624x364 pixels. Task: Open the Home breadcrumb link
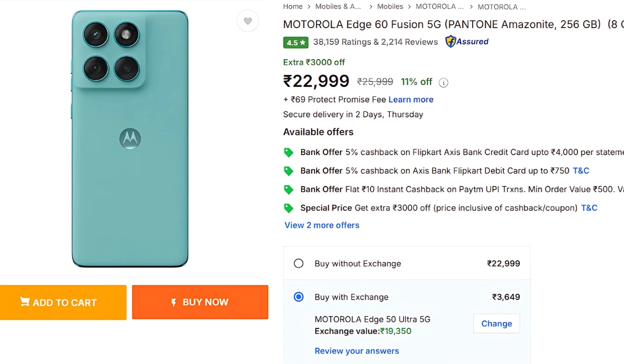click(x=293, y=7)
